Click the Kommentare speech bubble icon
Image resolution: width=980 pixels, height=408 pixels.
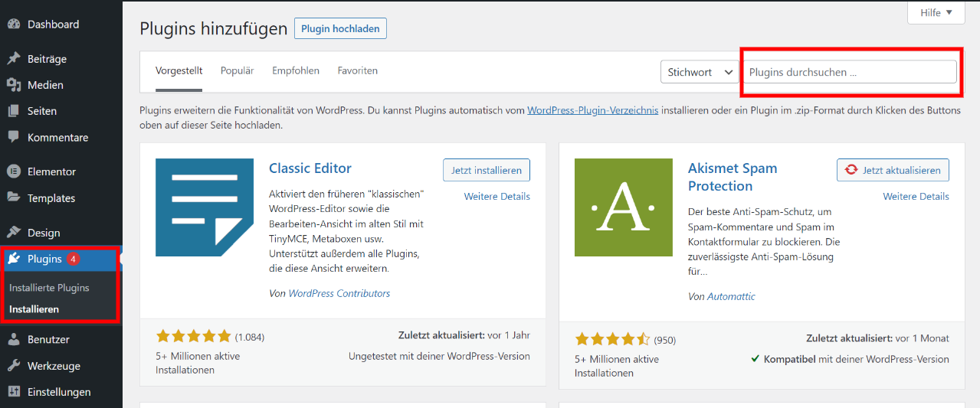pyautogui.click(x=14, y=138)
